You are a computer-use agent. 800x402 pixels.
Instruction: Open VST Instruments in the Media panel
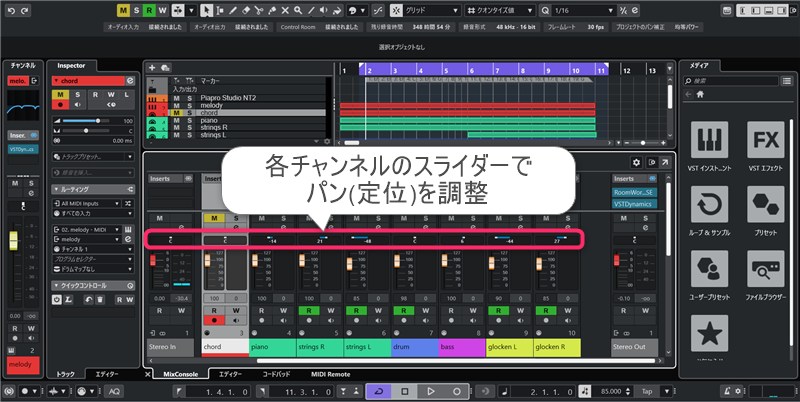pos(709,140)
